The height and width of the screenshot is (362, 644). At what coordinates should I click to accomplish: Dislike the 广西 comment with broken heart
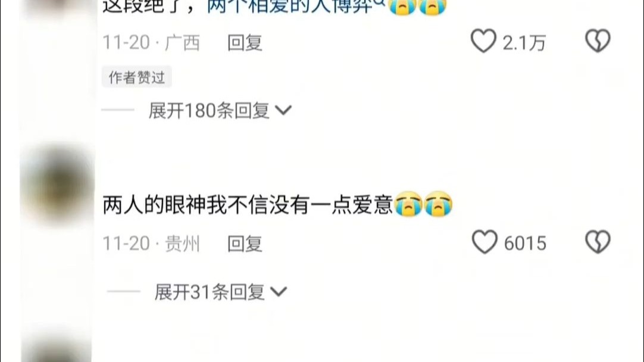(598, 40)
